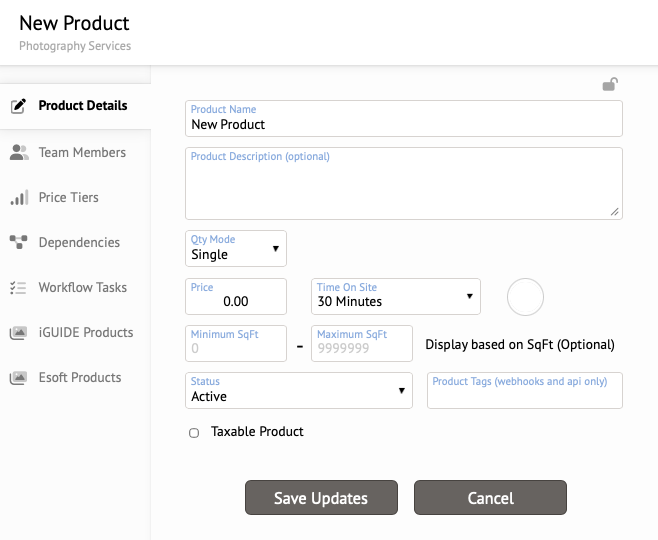Click the Price input field

coord(236,296)
